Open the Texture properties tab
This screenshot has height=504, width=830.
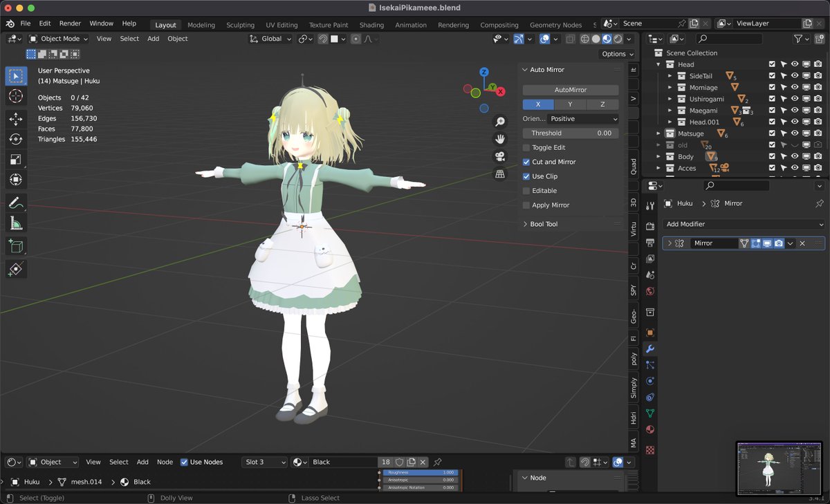pyautogui.click(x=650, y=450)
